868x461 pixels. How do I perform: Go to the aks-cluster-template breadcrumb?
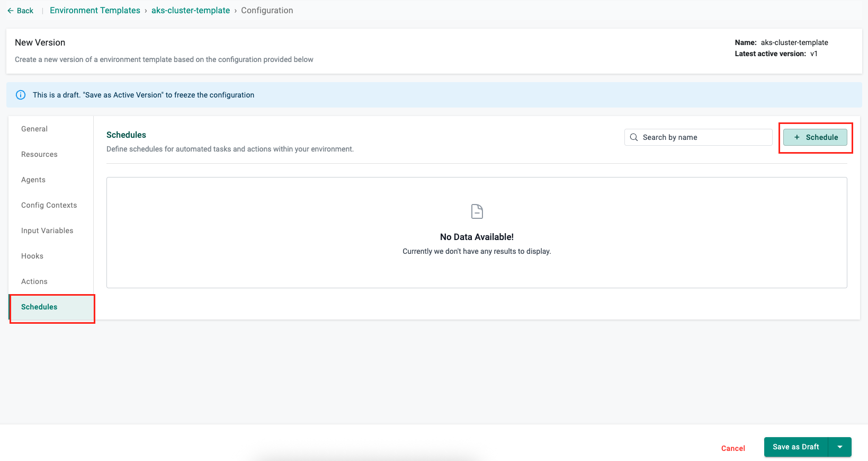pyautogui.click(x=191, y=11)
